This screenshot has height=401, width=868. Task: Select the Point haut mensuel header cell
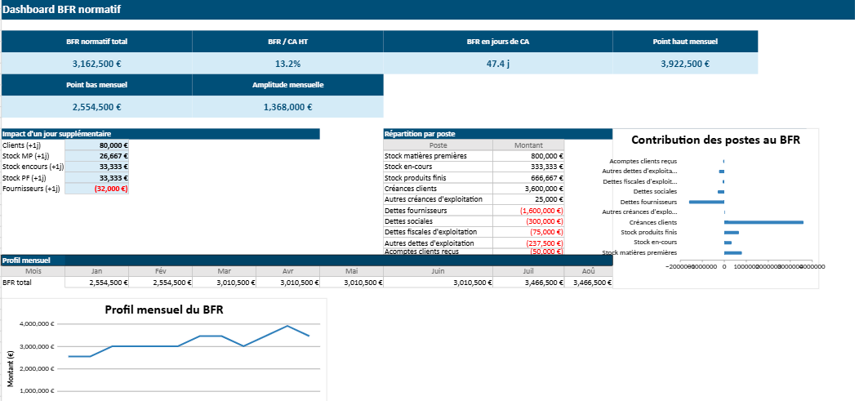684,41
